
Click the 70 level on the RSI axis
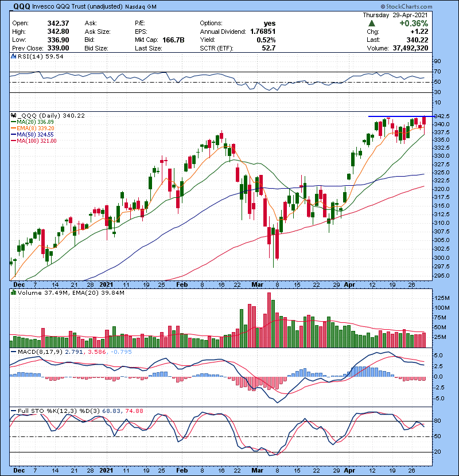tap(437, 72)
